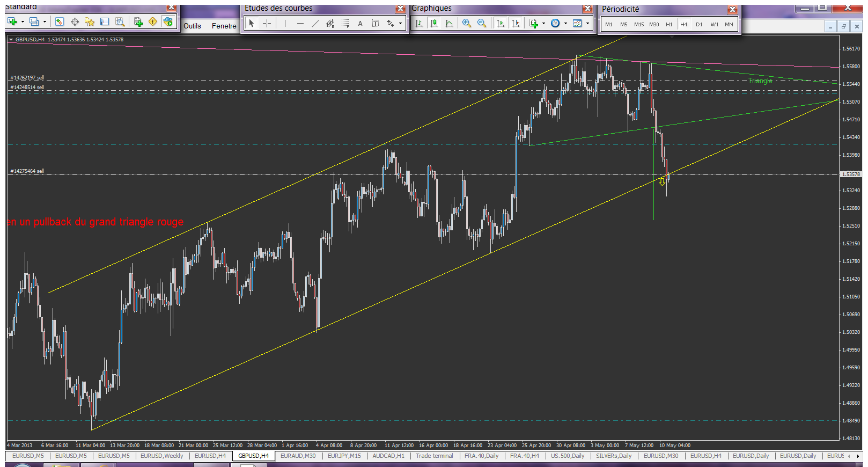Set the timeframe to D1

pyautogui.click(x=699, y=24)
